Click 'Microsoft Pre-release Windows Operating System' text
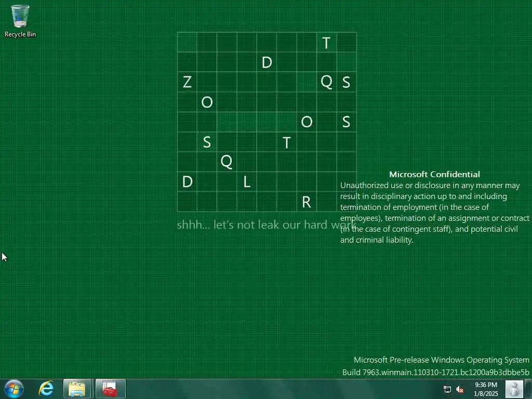The width and height of the screenshot is (532, 399). pos(442,360)
